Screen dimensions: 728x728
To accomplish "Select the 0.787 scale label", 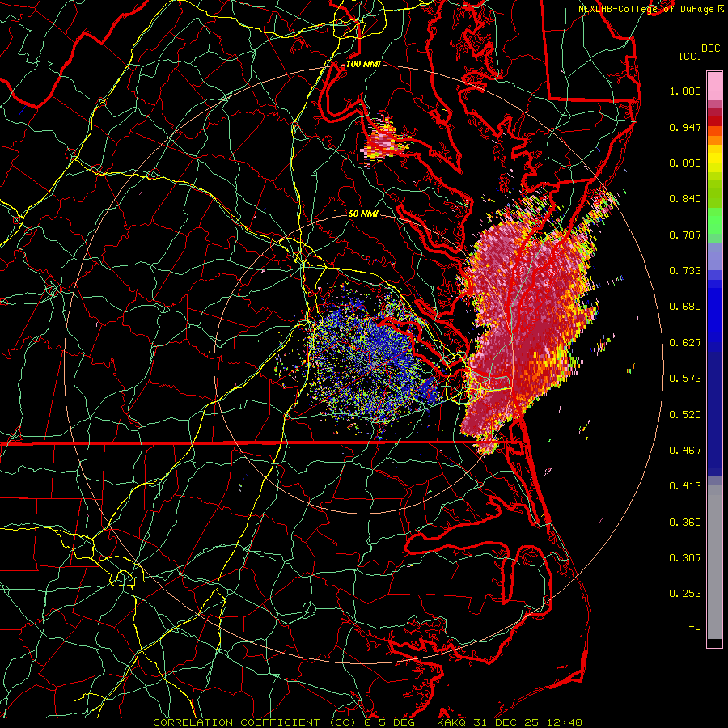I will click(x=685, y=235).
